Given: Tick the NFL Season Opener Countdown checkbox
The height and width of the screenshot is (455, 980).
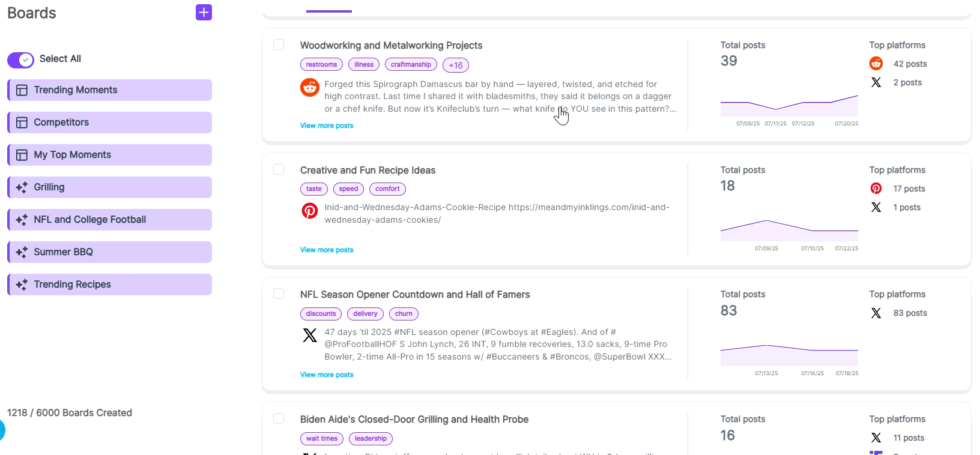Looking at the screenshot, I should point(279,294).
